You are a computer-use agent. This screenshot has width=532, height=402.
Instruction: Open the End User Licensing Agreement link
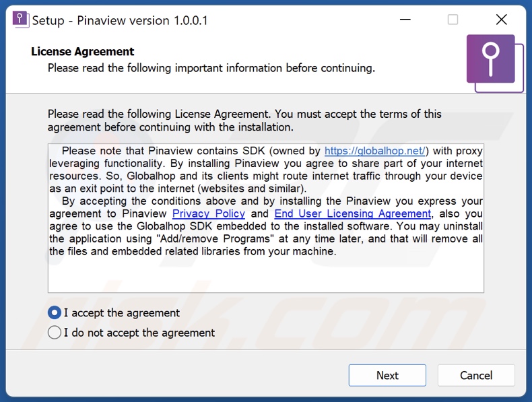point(352,213)
